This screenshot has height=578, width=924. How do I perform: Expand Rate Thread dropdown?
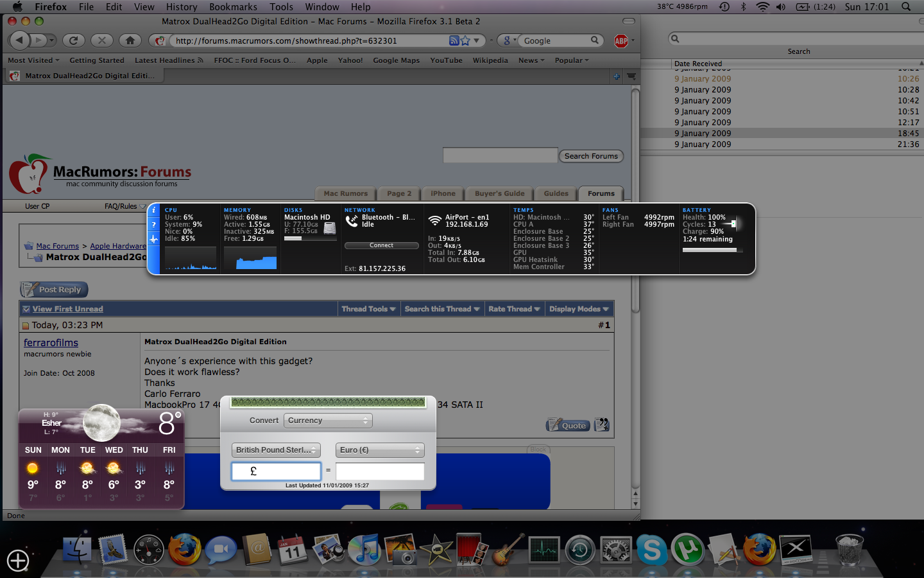(514, 309)
